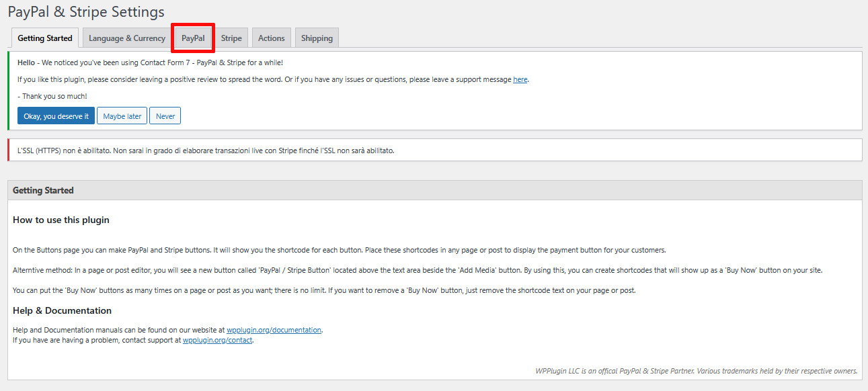868x391 pixels.
Task: Switch to the Shipping tab
Action: [x=316, y=38]
